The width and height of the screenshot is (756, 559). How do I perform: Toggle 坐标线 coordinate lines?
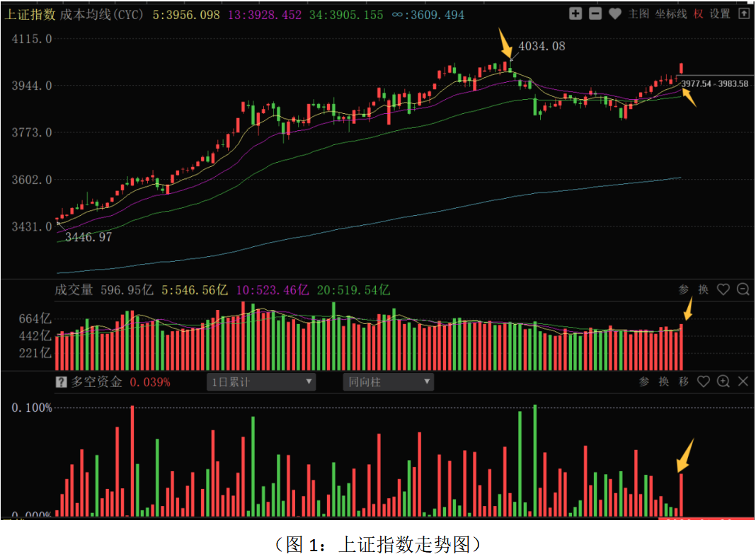[670, 13]
